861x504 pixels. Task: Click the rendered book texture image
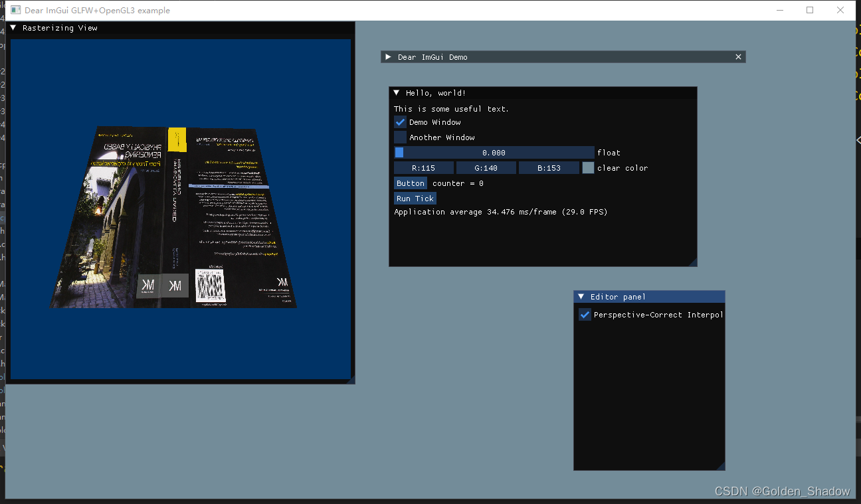(174, 217)
